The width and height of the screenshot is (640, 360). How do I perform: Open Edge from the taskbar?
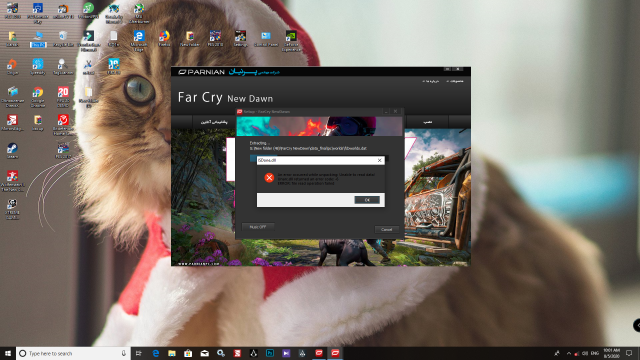tap(156, 353)
